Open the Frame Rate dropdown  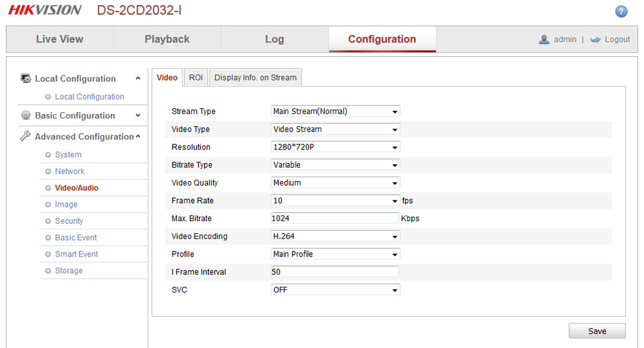point(335,200)
